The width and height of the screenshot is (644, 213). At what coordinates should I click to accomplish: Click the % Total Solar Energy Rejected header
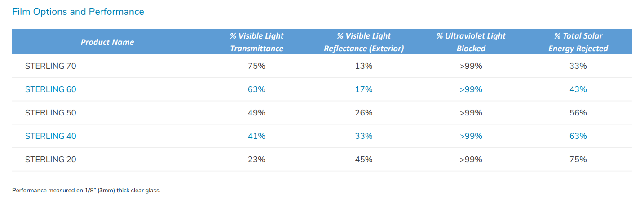tap(578, 42)
